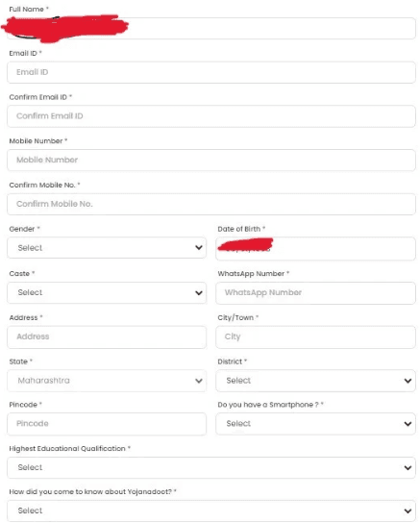Click the chevron arrow on Caste select

199,293
